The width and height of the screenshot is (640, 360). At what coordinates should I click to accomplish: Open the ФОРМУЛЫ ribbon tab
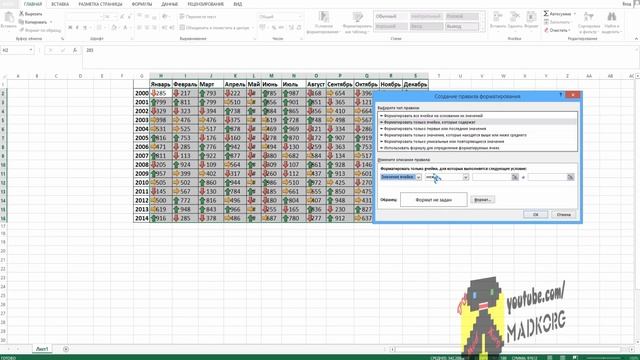point(142,4)
